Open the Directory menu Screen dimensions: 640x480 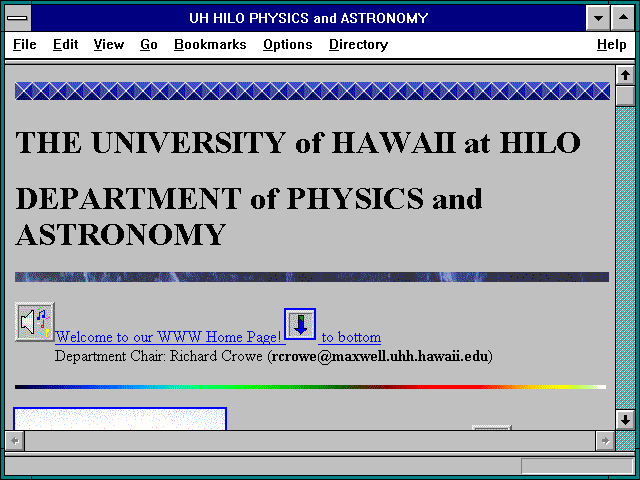tap(358, 44)
